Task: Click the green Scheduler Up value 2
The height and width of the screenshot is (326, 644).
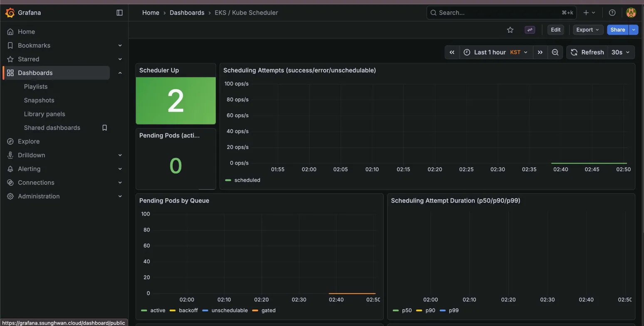Action: (x=176, y=101)
